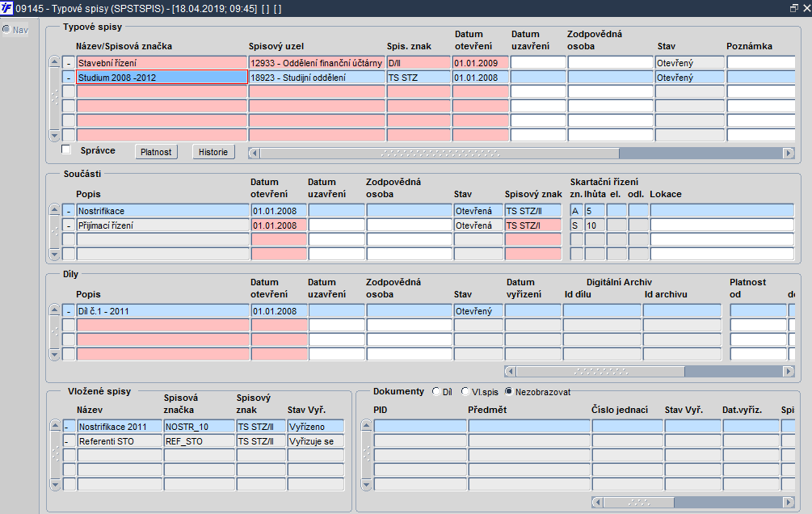
Task: Toggle the Nav radio indicator
Action: pos(6,30)
